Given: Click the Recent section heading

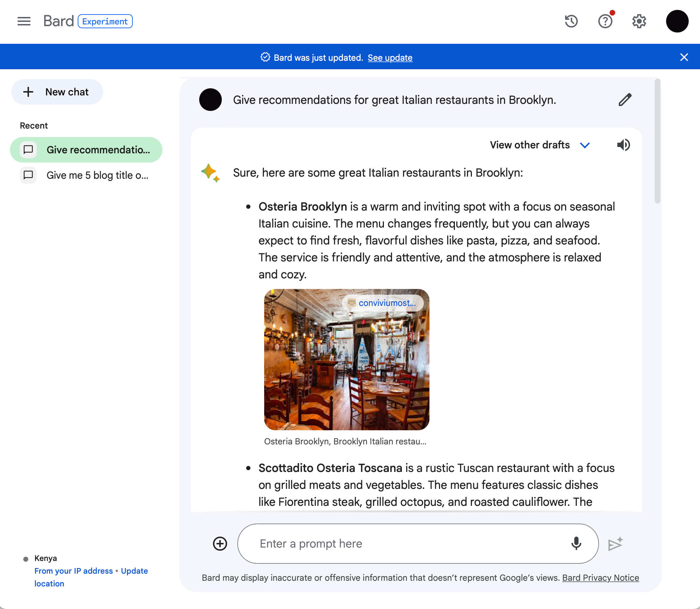Looking at the screenshot, I should (x=34, y=126).
